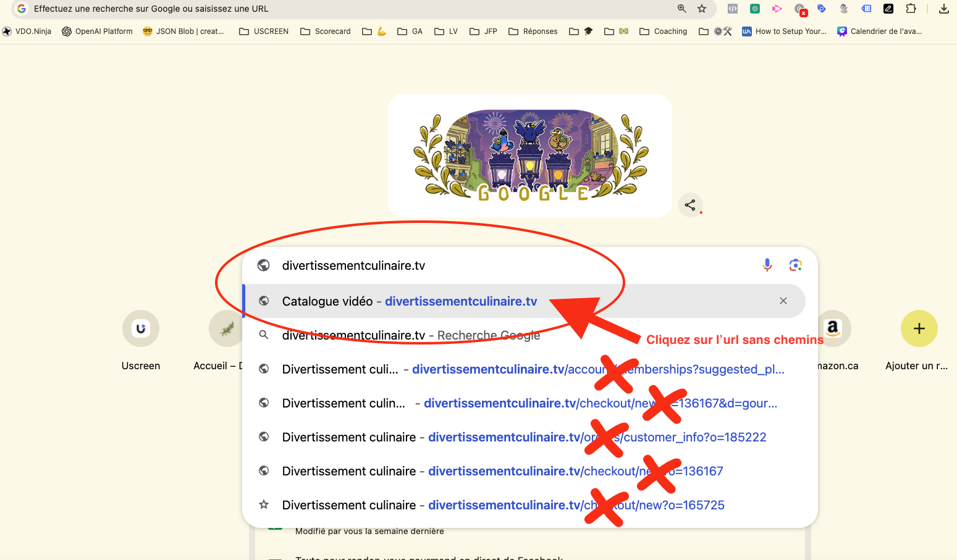This screenshot has width=957, height=560.
Task: Expand the JFP bookmark folder
Action: (483, 31)
